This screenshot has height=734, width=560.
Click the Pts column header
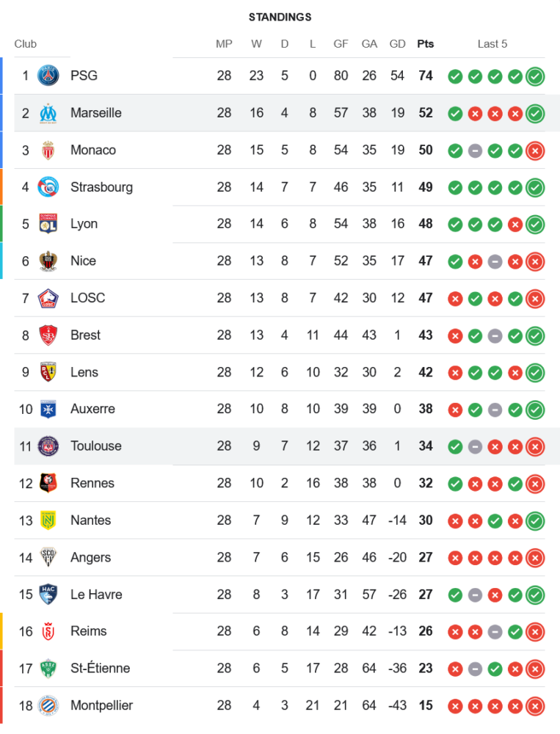coord(425,44)
